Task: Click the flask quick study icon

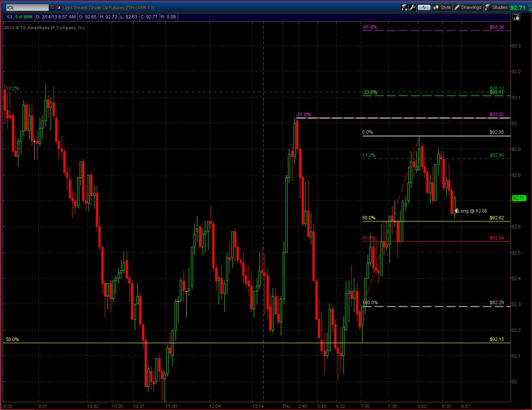Action: coord(404,7)
